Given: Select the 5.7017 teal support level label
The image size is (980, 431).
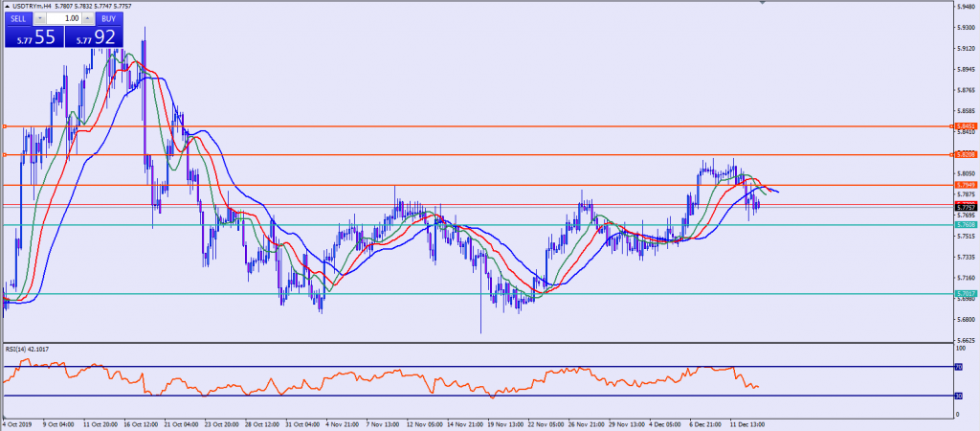Looking at the screenshot, I should [968, 294].
